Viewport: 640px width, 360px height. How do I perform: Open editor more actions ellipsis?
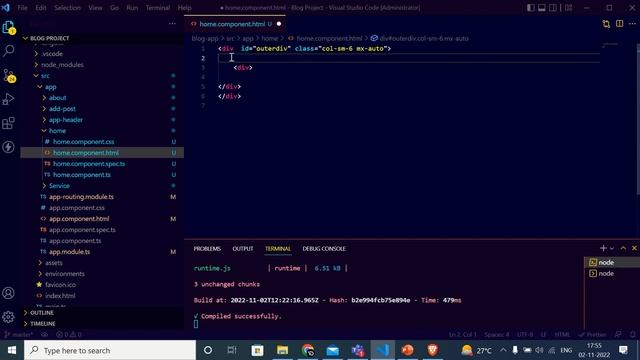point(632,24)
